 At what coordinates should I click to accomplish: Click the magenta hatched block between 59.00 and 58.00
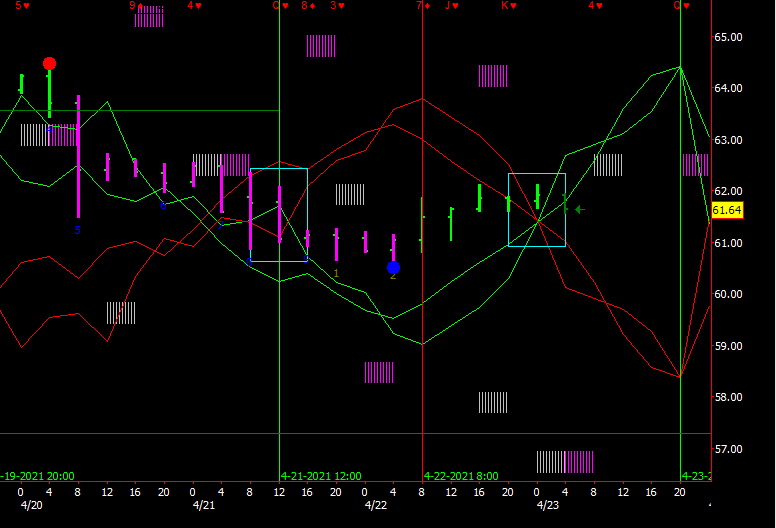click(379, 373)
